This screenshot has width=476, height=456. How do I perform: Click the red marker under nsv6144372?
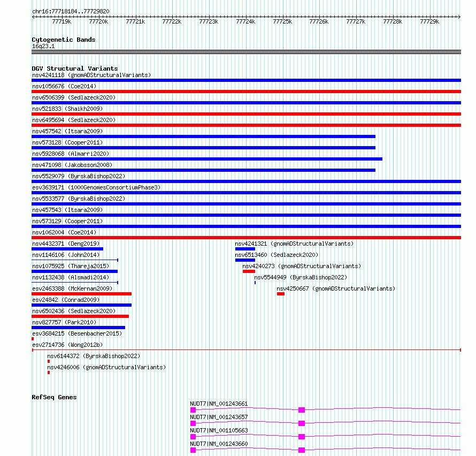(49, 361)
